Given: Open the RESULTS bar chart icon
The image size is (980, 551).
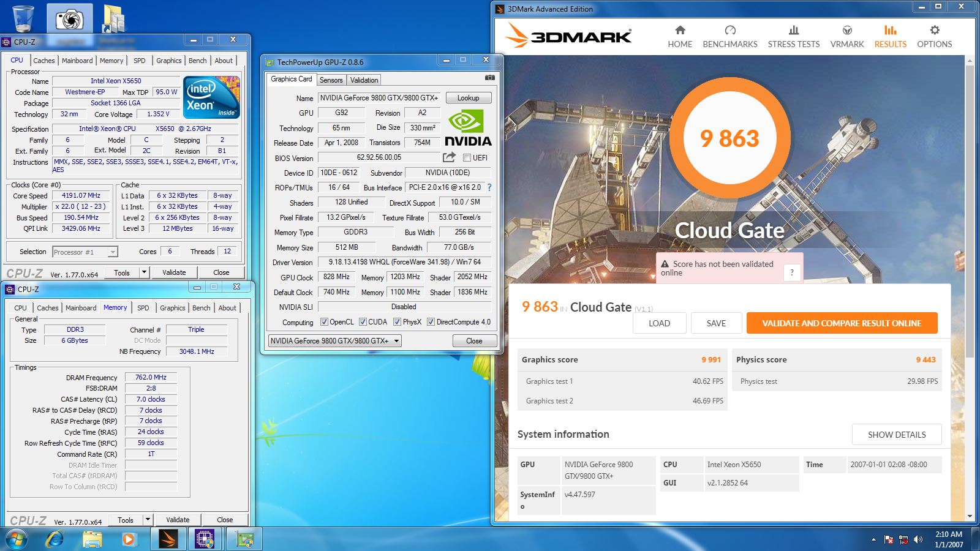Looking at the screenshot, I should click(x=891, y=30).
